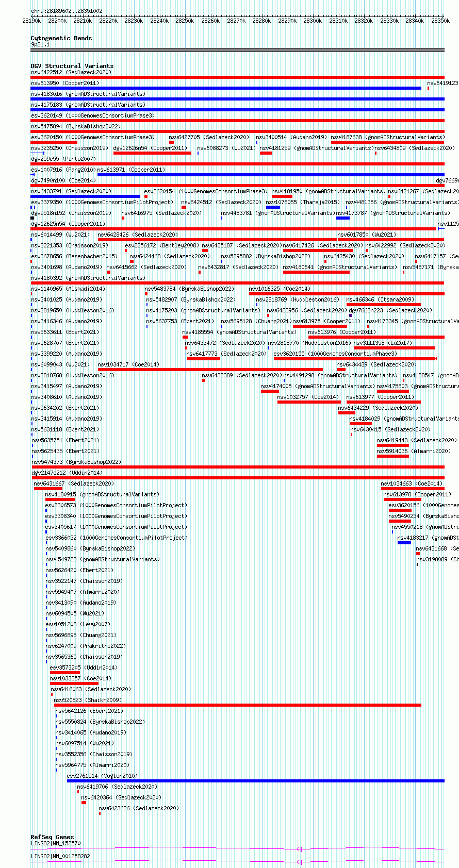
Task: Click nsv6088273 (Wu2021) label
Action: point(226,148)
